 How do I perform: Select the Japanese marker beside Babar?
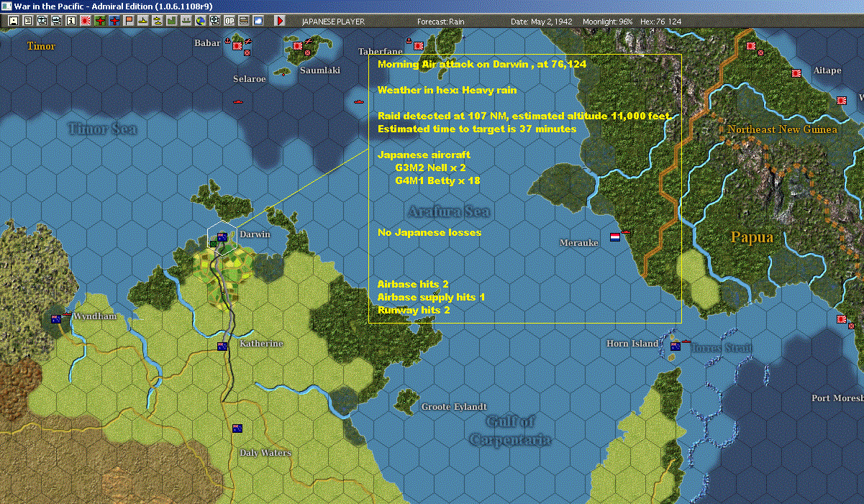coord(237,46)
